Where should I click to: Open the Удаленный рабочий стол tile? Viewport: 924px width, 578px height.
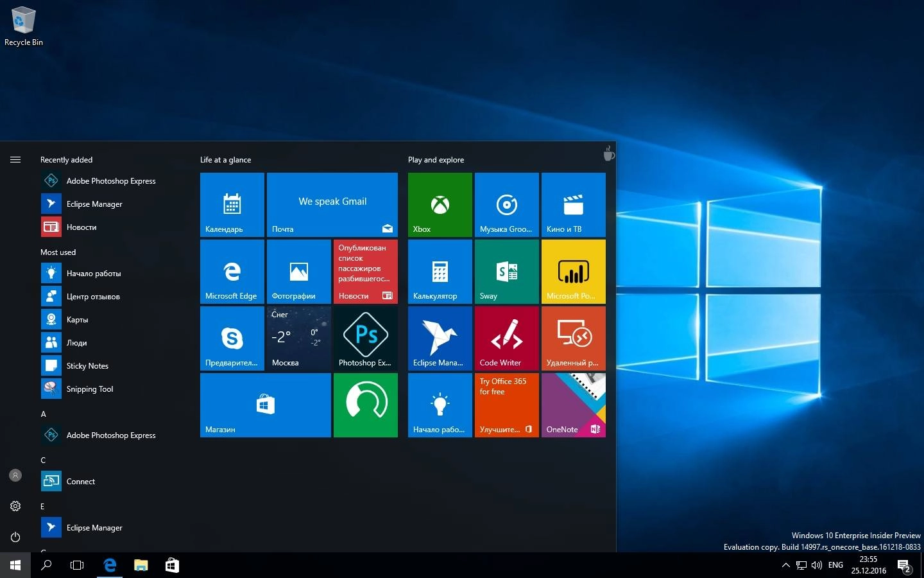[574, 338]
